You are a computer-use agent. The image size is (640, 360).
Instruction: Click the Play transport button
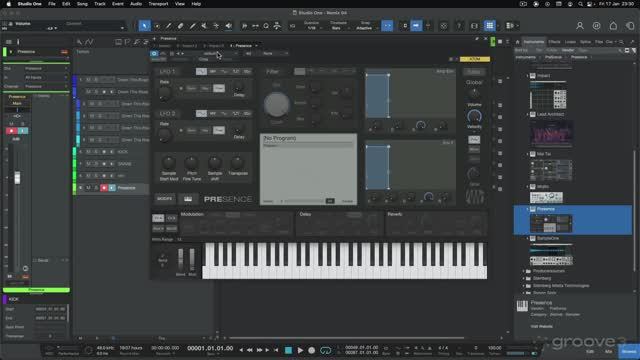(x=300, y=350)
